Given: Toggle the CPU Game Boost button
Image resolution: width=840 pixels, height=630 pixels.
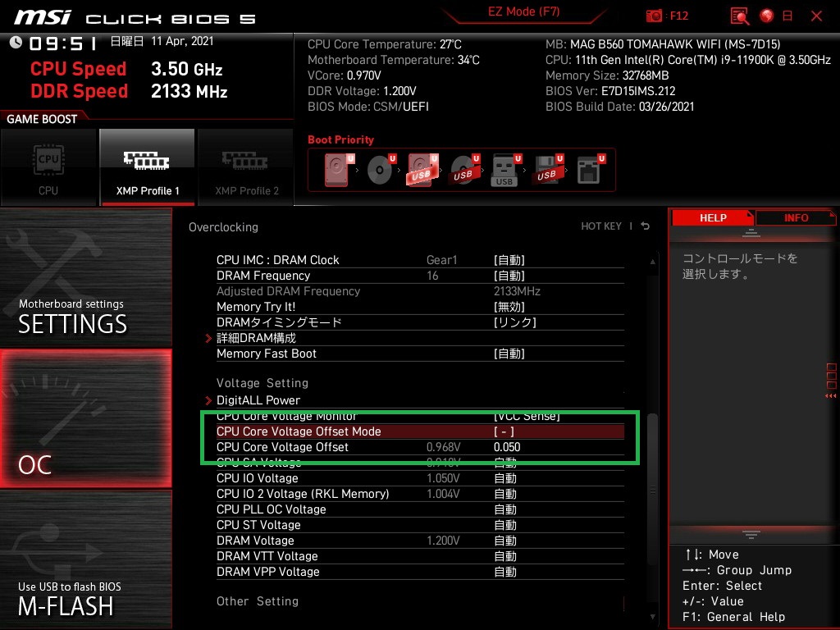Looking at the screenshot, I should (x=48, y=167).
